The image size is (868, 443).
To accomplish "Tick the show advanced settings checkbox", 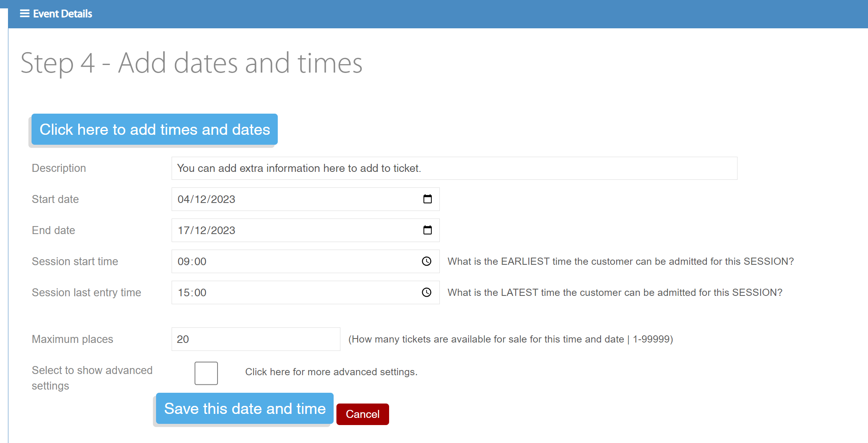I will pyautogui.click(x=206, y=373).
